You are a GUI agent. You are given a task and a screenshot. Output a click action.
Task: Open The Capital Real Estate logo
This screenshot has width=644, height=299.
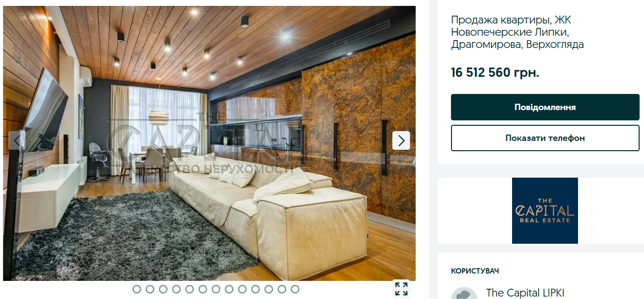coord(545,210)
